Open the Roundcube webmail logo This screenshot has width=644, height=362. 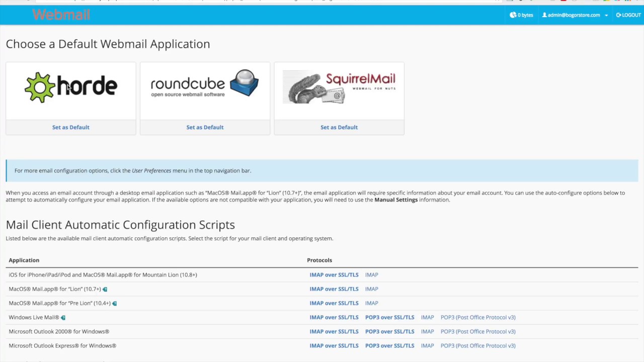205,83
